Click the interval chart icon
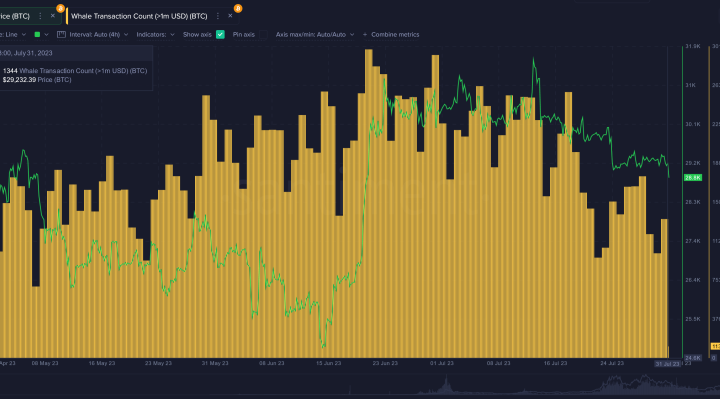Screen dimensions: 720x399 [61, 34]
